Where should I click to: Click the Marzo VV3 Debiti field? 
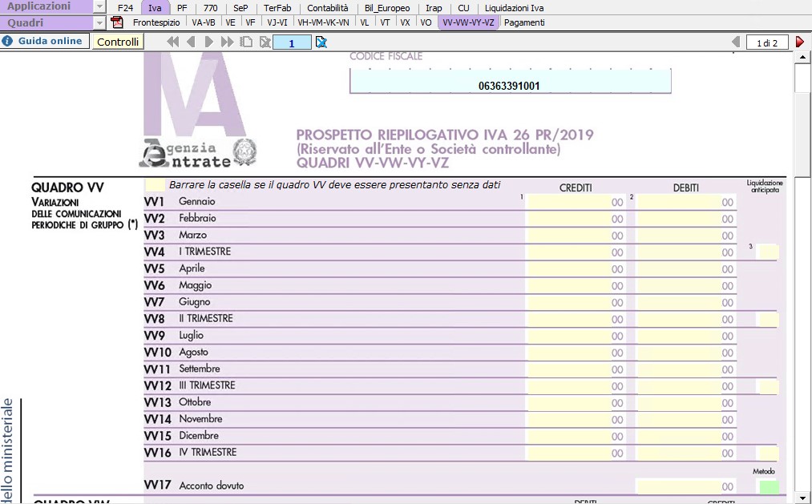click(x=687, y=236)
